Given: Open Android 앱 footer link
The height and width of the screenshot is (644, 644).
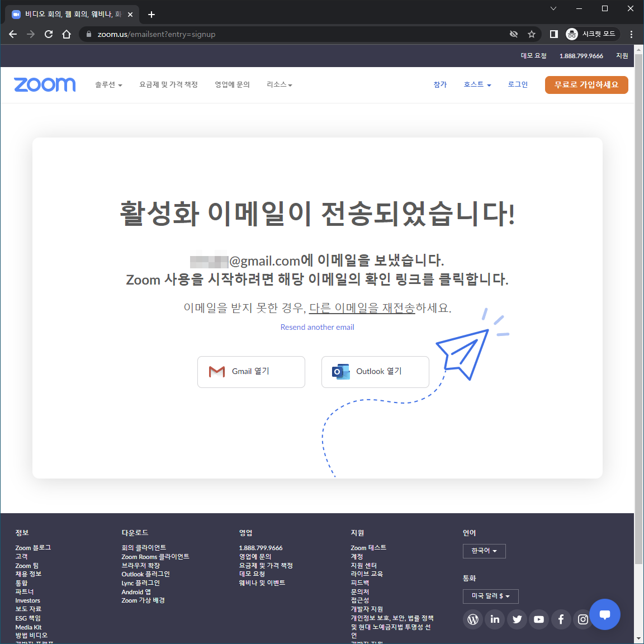Looking at the screenshot, I should click(x=136, y=592).
